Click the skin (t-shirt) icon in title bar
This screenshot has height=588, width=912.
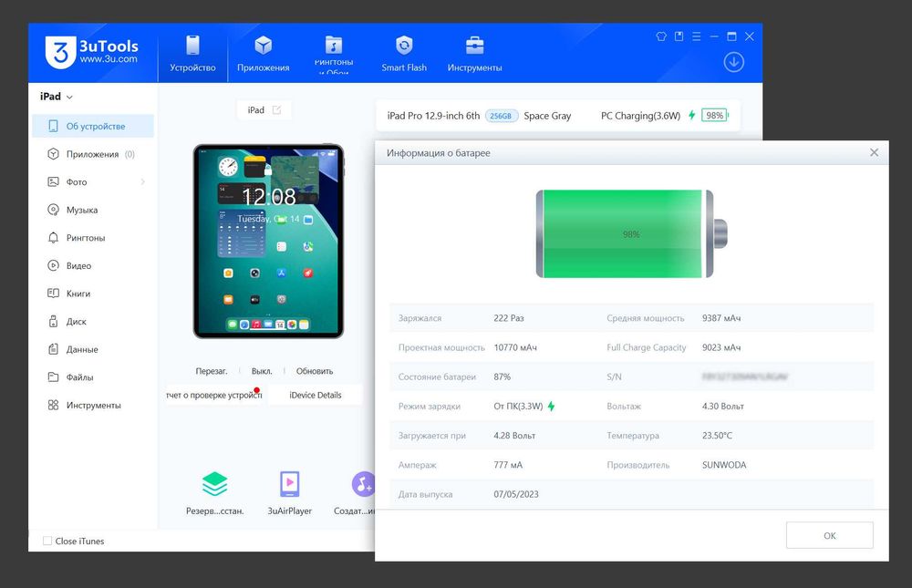(x=661, y=36)
